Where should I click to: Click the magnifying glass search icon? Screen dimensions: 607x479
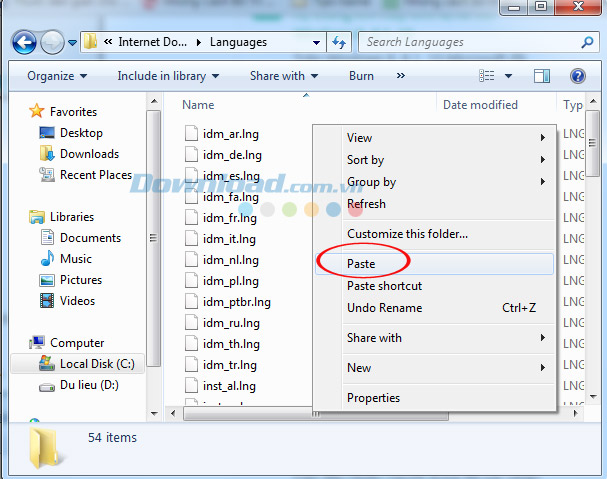point(587,42)
